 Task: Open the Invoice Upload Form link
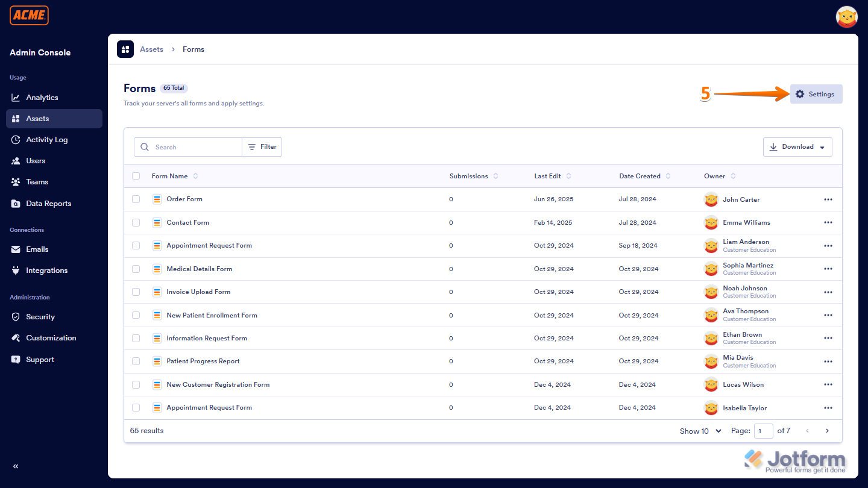pyautogui.click(x=198, y=292)
